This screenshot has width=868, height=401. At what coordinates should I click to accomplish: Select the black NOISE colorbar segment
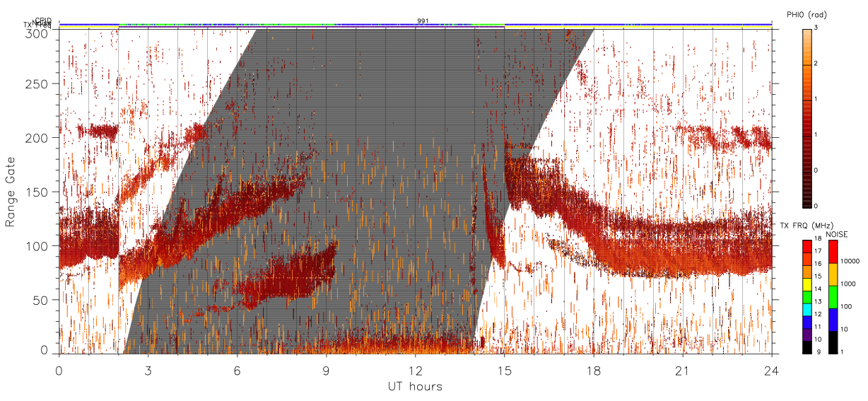832,342
